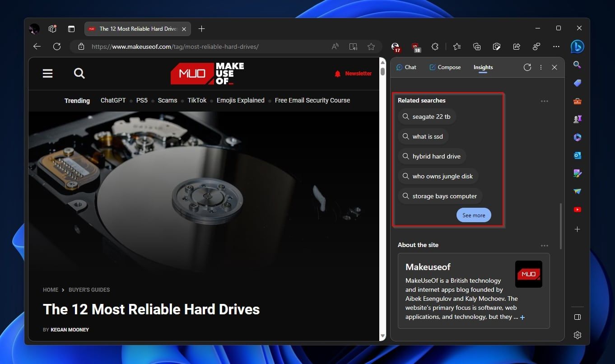This screenshot has width=615, height=364.
Task: Open the toolbar icon left of Settings and more
Action: pos(536,47)
